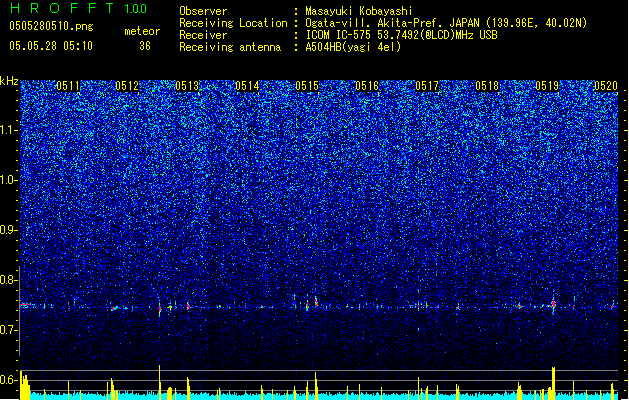Click the 0.8 kHz axis label
Screen dimensions: 629x400
point(9,280)
